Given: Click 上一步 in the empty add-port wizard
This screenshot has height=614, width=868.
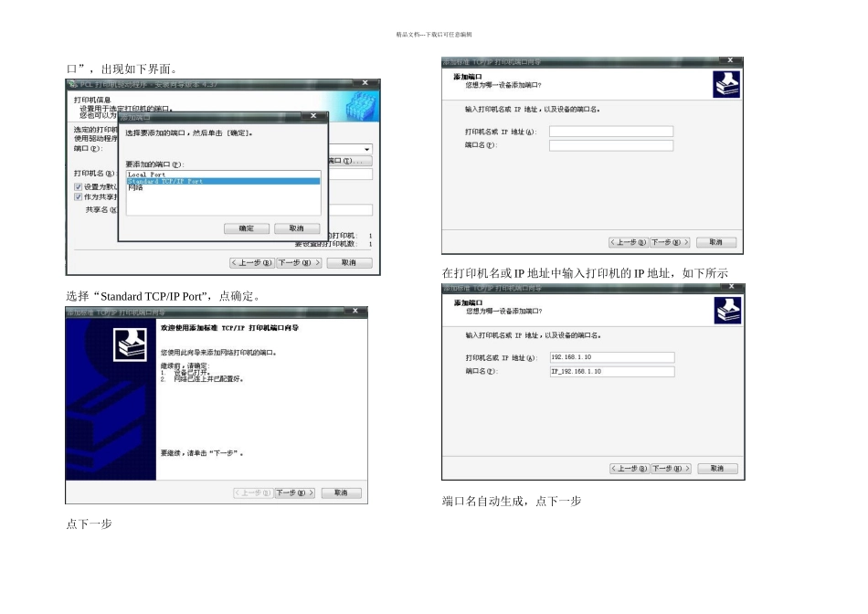Looking at the screenshot, I should 629,242.
